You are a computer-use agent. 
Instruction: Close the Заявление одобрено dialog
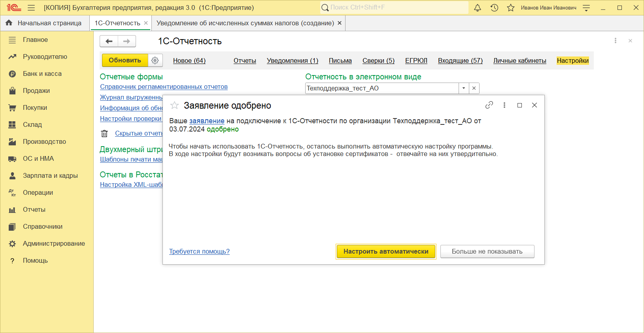click(x=534, y=105)
